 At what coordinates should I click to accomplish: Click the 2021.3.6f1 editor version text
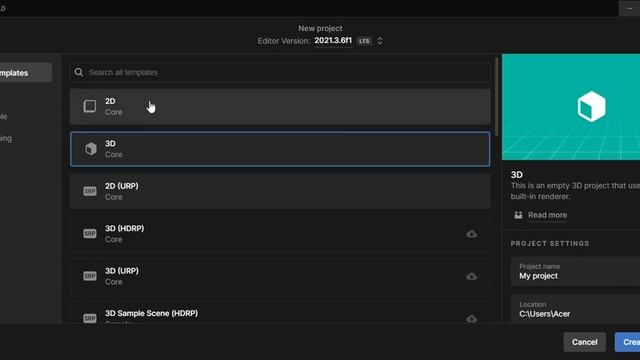[x=333, y=40]
